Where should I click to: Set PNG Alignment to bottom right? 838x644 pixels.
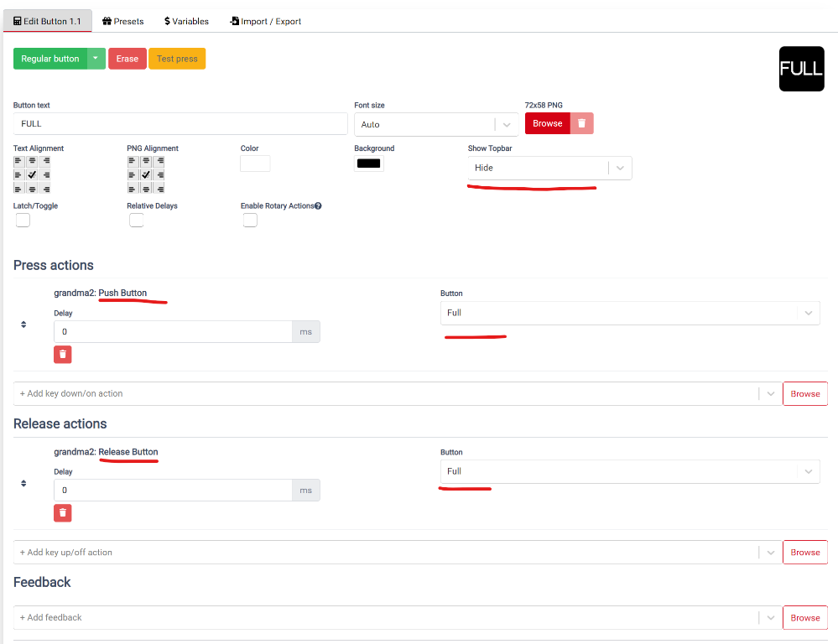tap(159, 188)
